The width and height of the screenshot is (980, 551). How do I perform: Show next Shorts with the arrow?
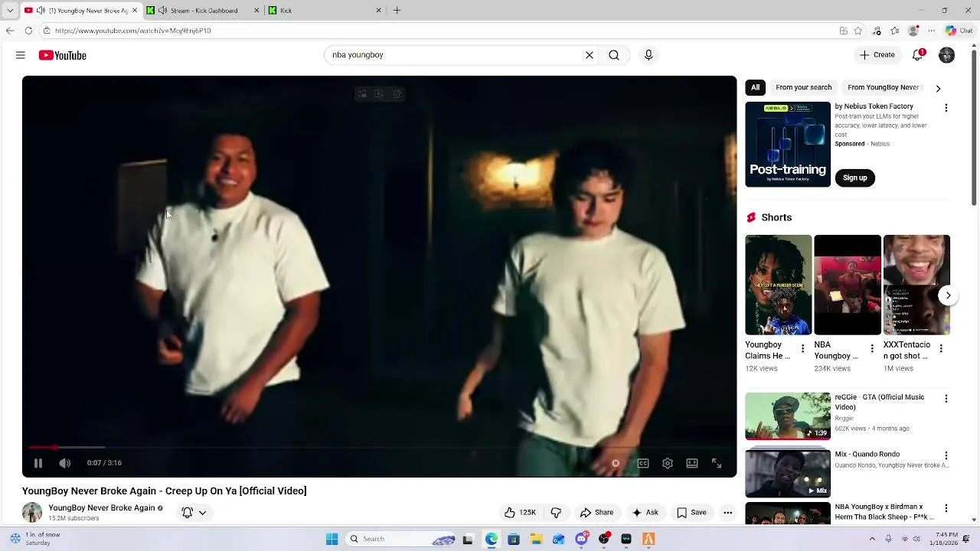948,295
